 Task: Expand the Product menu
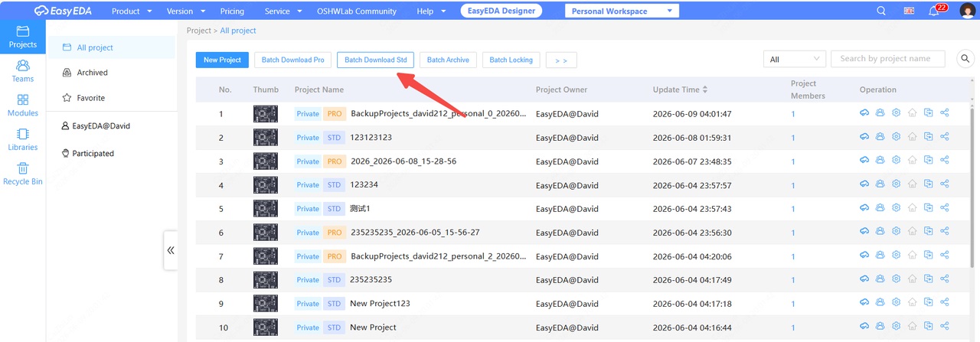tap(131, 11)
